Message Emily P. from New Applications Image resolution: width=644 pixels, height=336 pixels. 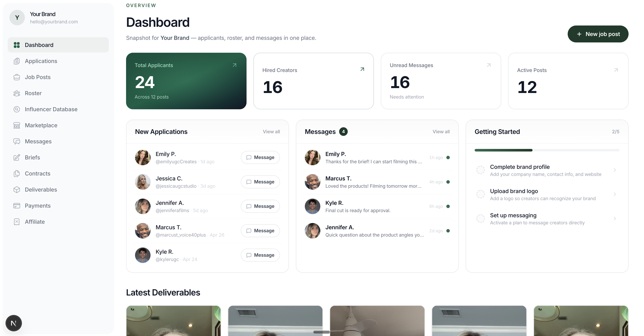(260, 157)
